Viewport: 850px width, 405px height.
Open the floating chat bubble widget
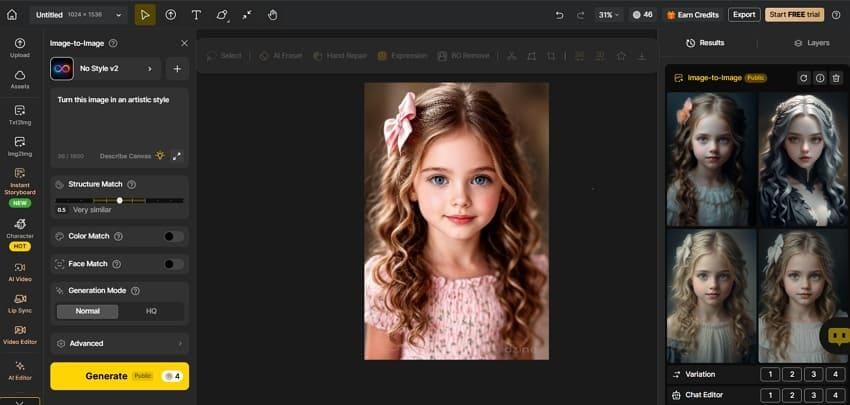pyautogui.click(x=838, y=337)
